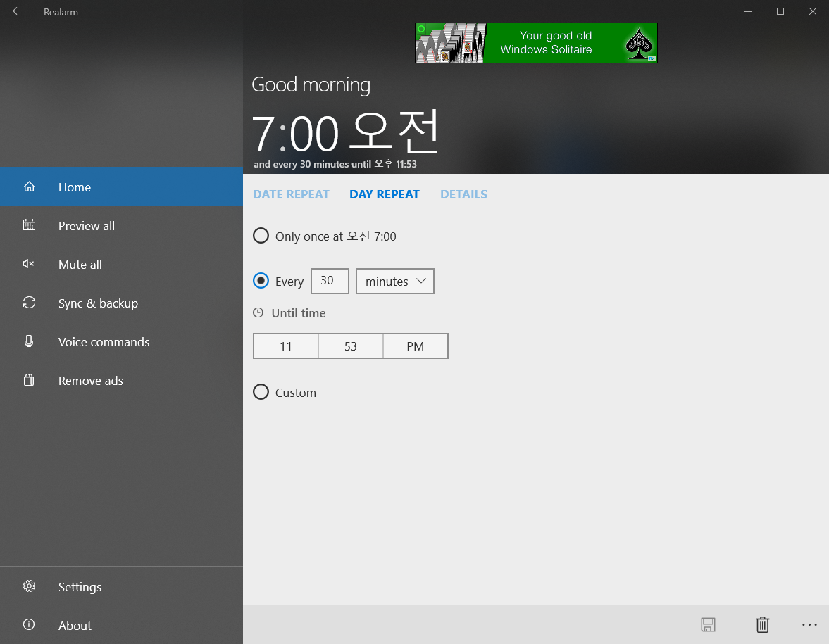Click the back arrow in title bar
The image size is (829, 644).
[x=17, y=11]
